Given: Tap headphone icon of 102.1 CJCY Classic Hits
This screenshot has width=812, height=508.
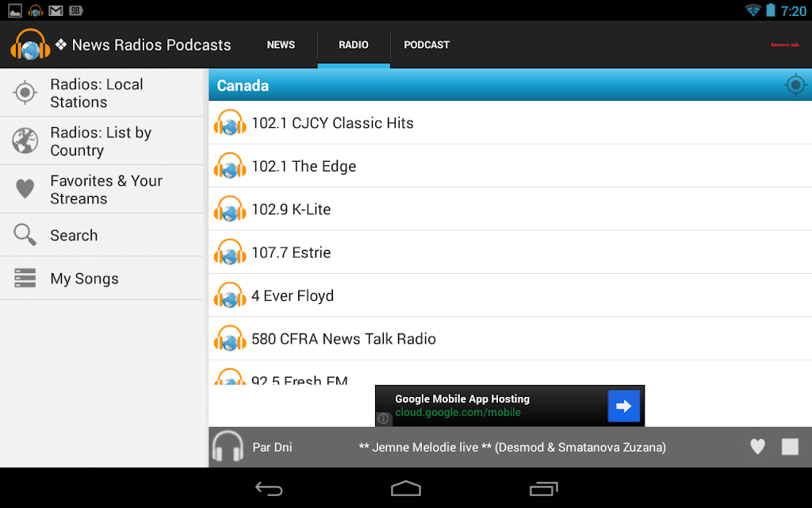Looking at the screenshot, I should pyautogui.click(x=230, y=123).
